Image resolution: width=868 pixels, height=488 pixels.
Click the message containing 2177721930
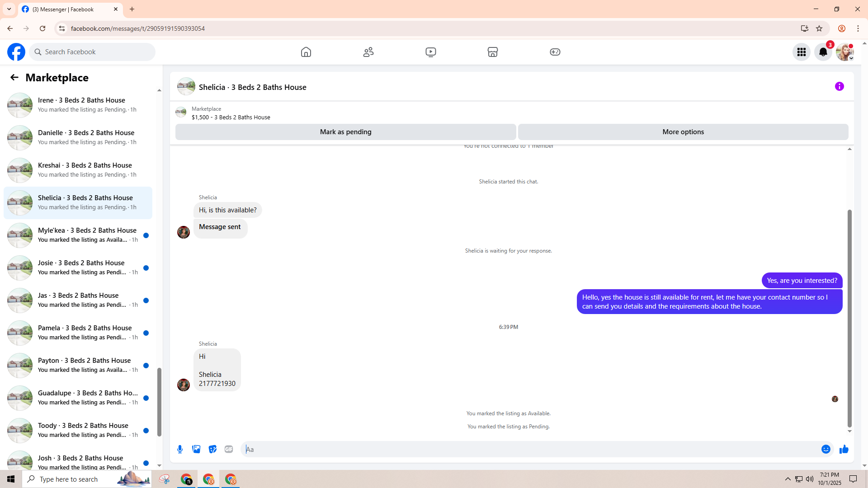click(x=217, y=370)
